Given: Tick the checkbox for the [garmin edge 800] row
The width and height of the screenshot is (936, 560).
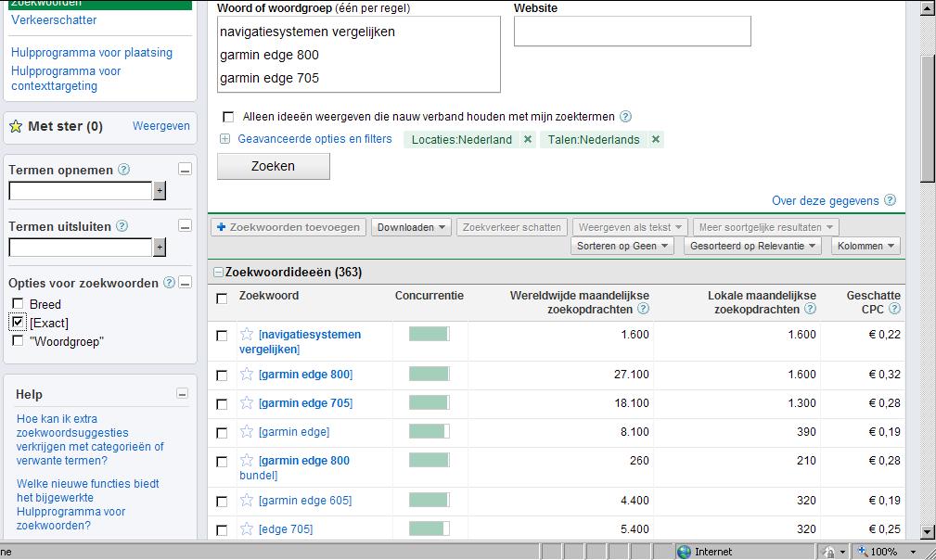Looking at the screenshot, I should pos(222,375).
